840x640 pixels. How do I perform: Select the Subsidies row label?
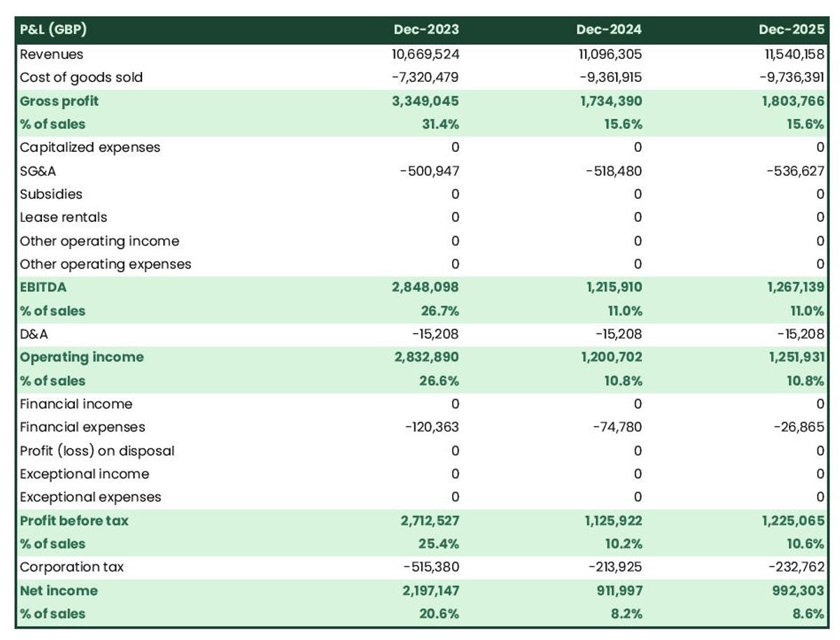(49, 194)
